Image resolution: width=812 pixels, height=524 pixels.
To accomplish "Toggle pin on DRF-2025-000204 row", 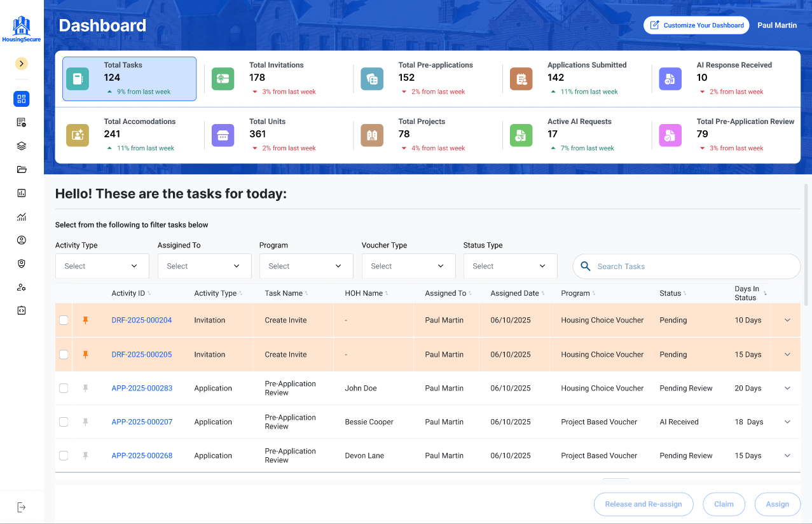I will click(86, 321).
